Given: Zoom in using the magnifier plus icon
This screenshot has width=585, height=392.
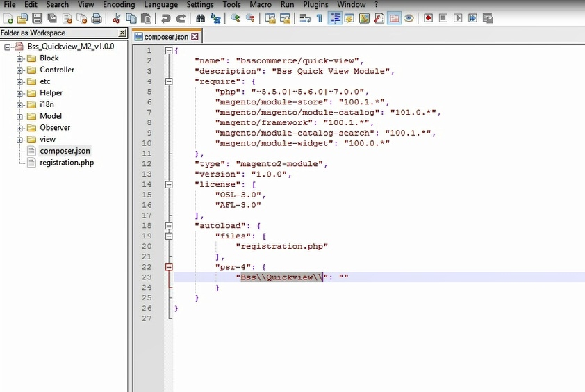Looking at the screenshot, I should (235, 18).
